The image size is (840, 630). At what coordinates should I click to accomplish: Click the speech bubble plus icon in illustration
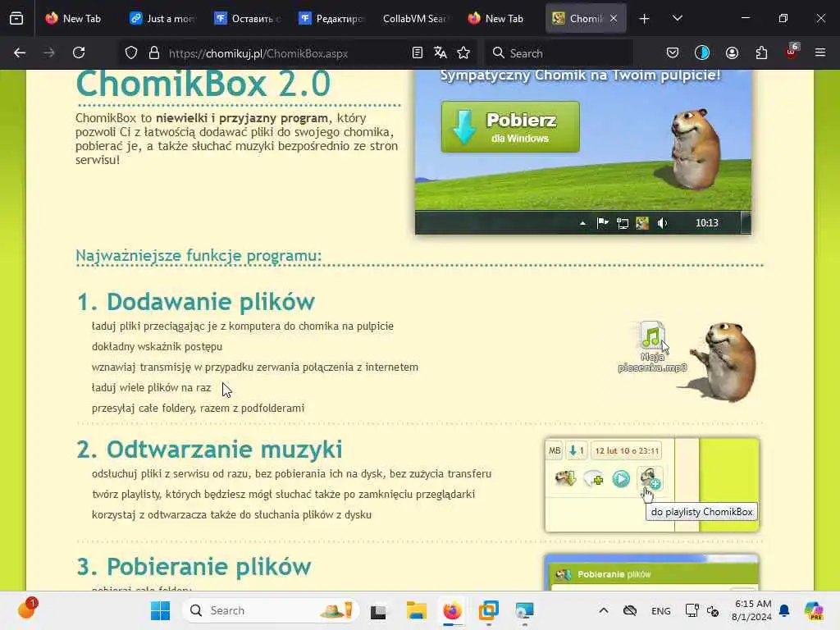pos(594,478)
